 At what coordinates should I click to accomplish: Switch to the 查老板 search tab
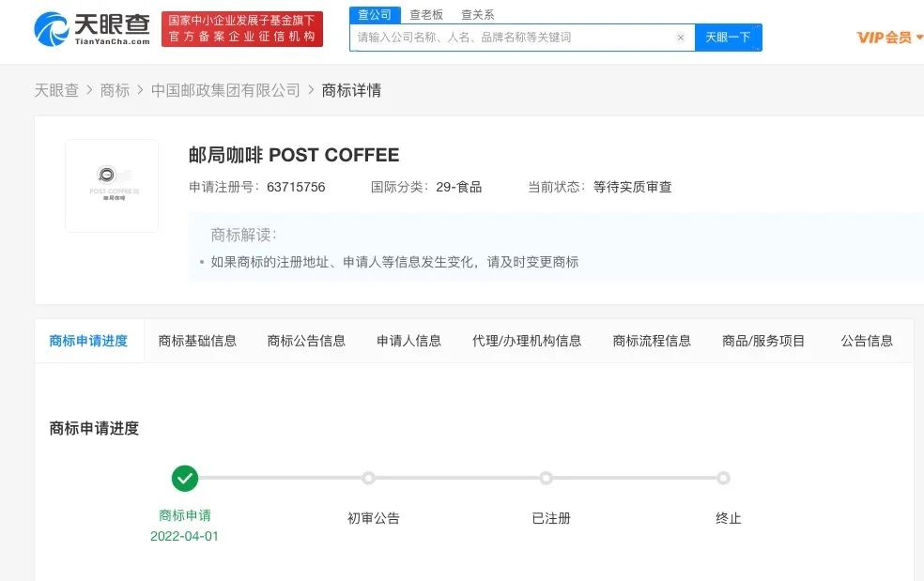click(x=427, y=13)
